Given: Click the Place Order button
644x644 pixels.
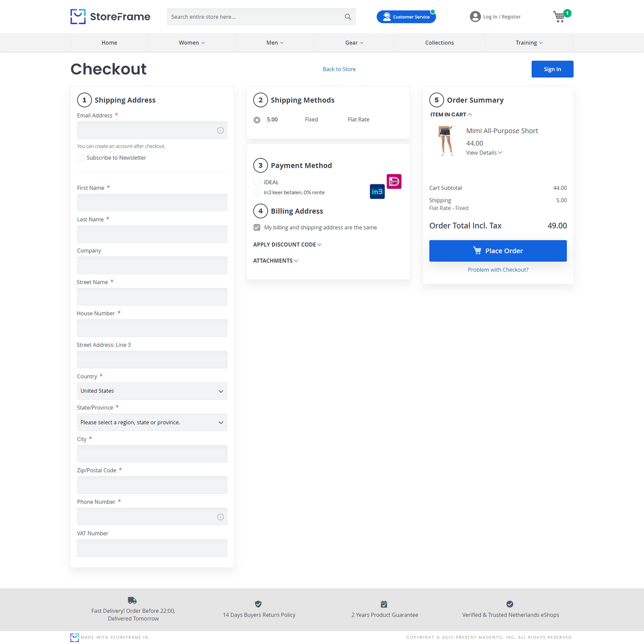Looking at the screenshot, I should [498, 250].
